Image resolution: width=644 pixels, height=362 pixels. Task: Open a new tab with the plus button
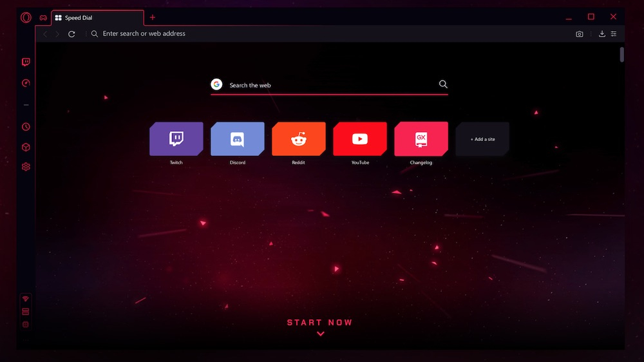coord(153,17)
